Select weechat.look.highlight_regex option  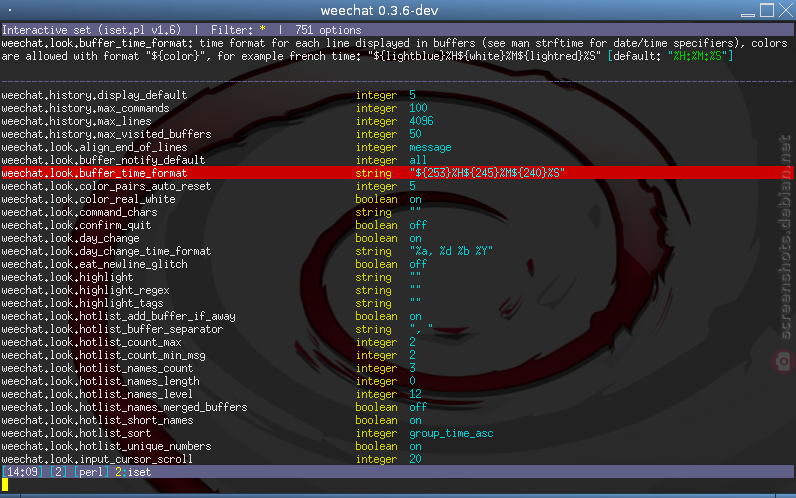point(398,290)
